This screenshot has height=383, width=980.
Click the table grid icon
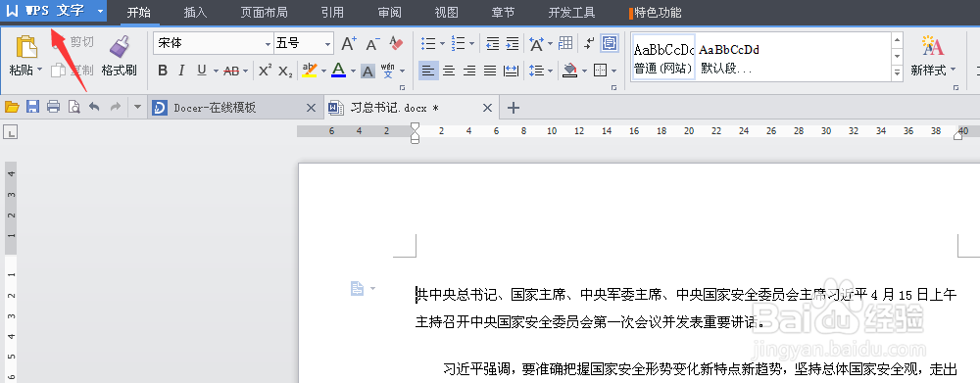coord(565,44)
